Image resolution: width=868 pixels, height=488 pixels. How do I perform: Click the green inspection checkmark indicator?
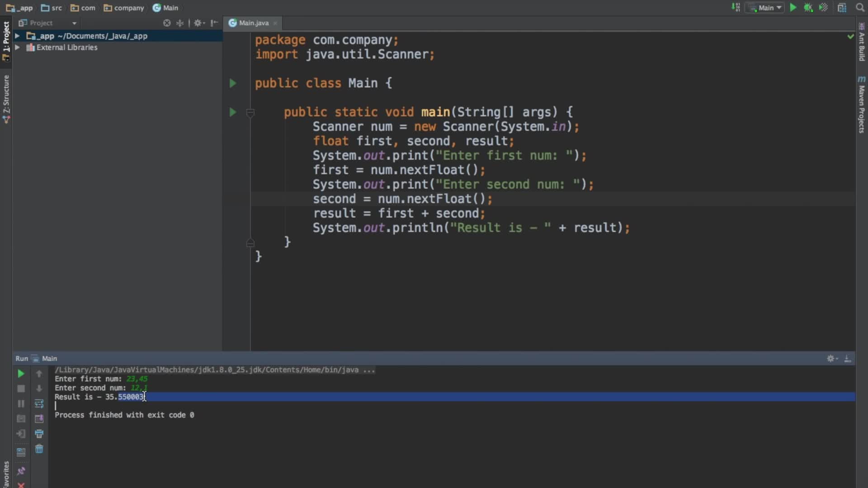point(850,36)
